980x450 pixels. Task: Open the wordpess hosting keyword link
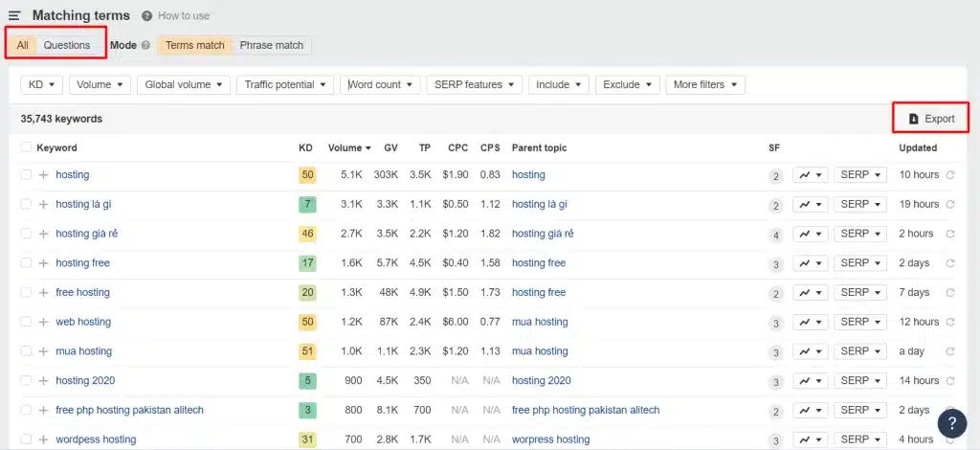96,439
